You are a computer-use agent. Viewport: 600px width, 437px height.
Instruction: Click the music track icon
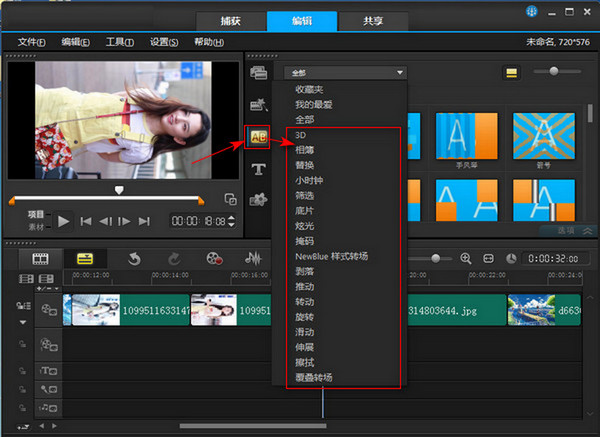(x=48, y=408)
